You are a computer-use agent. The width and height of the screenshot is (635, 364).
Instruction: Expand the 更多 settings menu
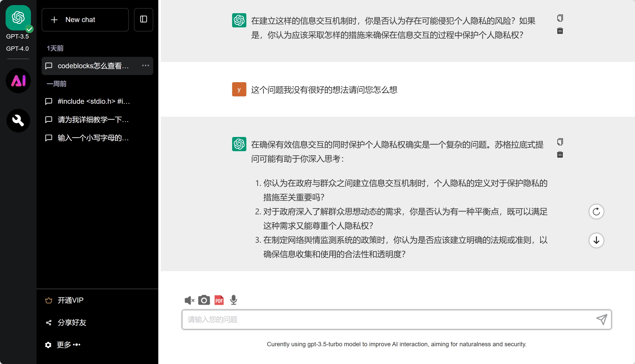[x=63, y=345]
